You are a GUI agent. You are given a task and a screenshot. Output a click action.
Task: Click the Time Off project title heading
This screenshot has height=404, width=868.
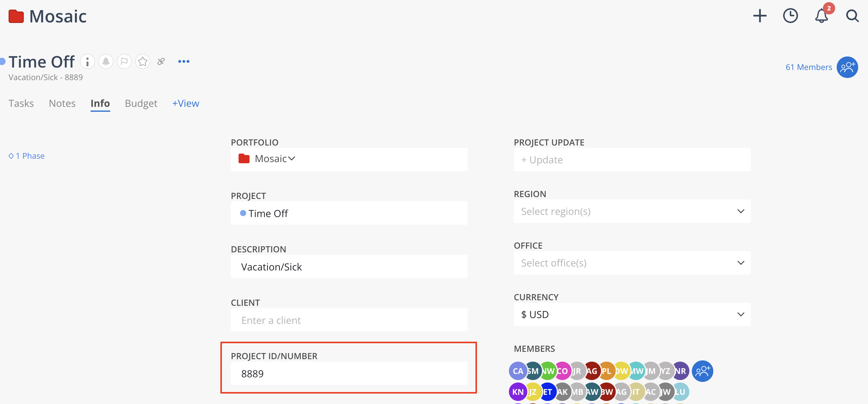[x=41, y=62]
